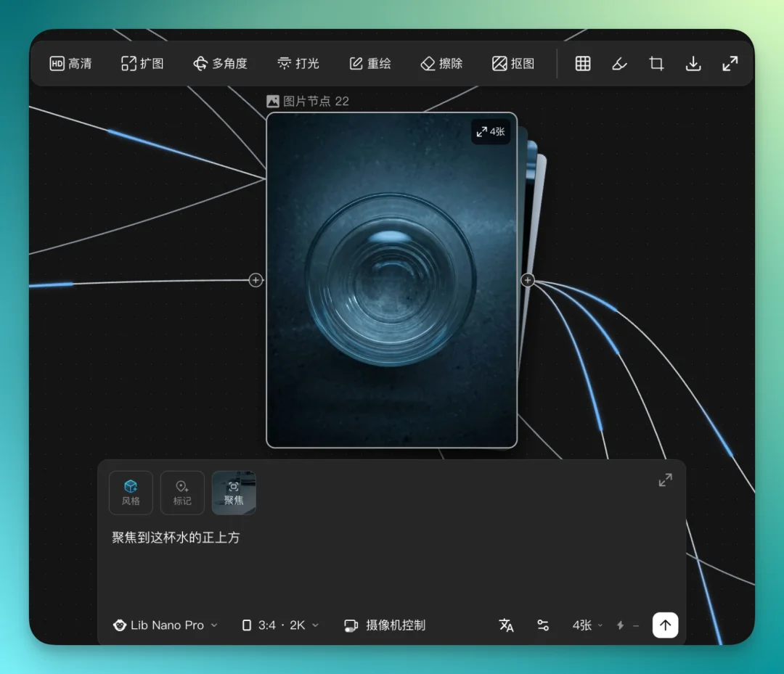784x674 pixels.
Task: Apply the 打光 lighting tool
Action: (298, 63)
